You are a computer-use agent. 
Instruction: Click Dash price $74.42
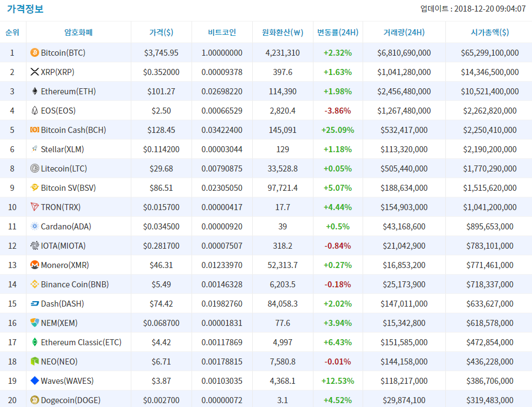[x=161, y=304]
